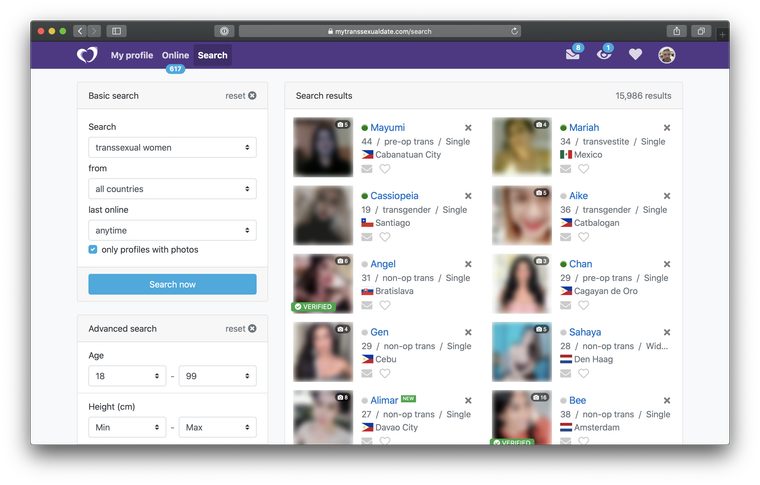Favorite Angel with the heart icon

[x=385, y=305]
